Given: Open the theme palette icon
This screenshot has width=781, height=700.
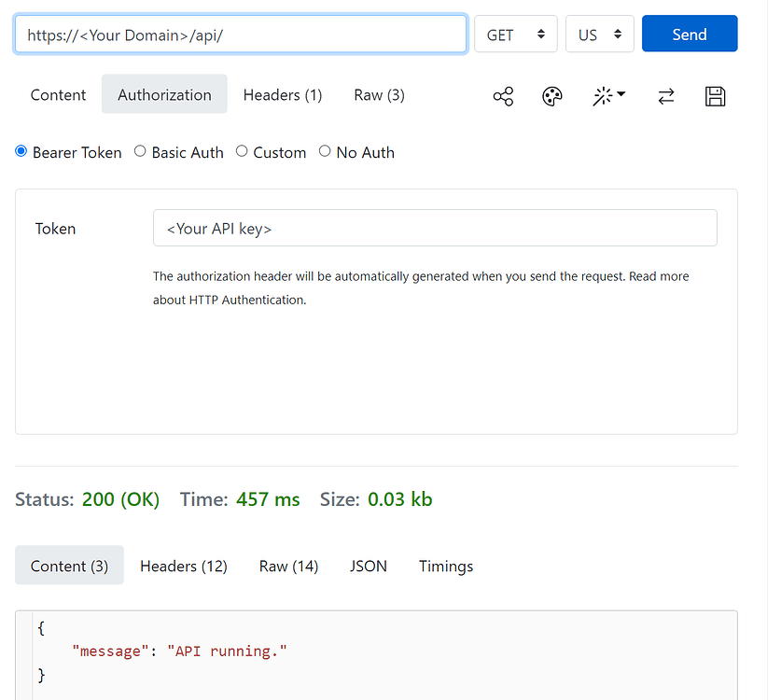Looking at the screenshot, I should tap(551, 96).
